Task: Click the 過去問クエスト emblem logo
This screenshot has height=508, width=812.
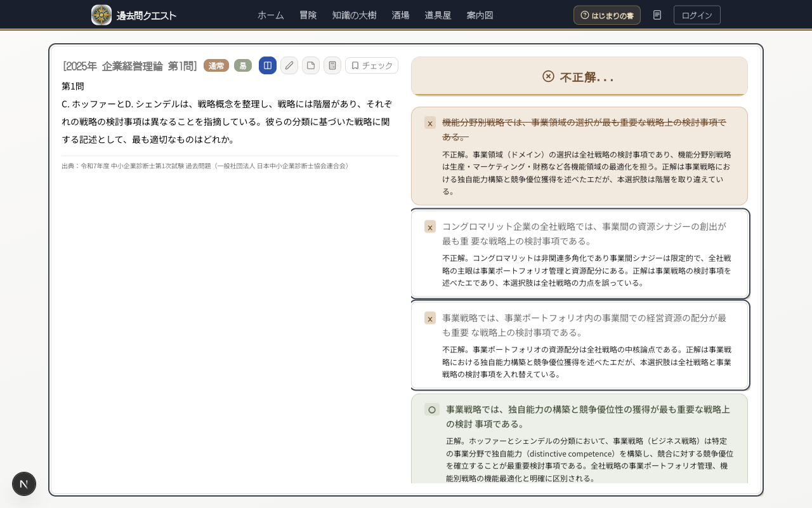Action: [x=101, y=15]
